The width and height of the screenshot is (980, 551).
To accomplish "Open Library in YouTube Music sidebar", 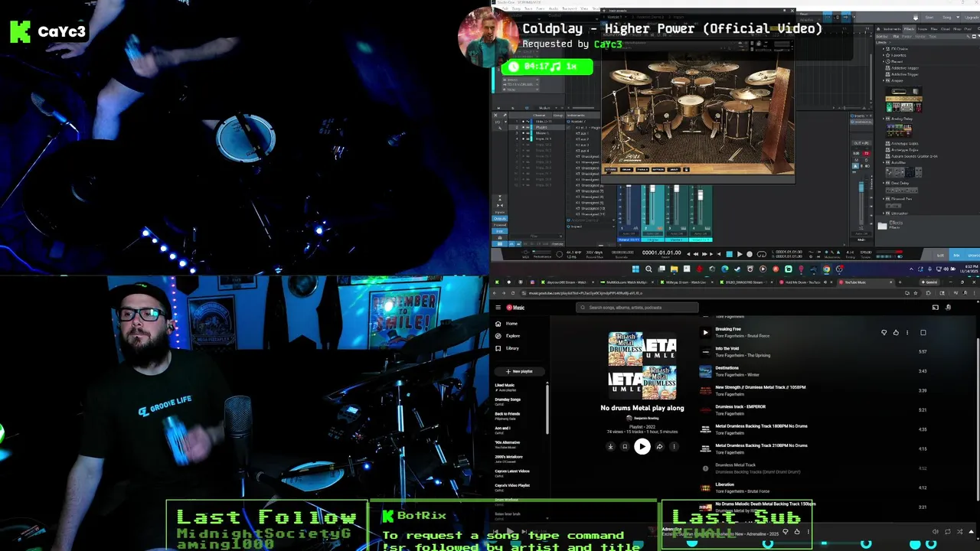I will point(508,348).
